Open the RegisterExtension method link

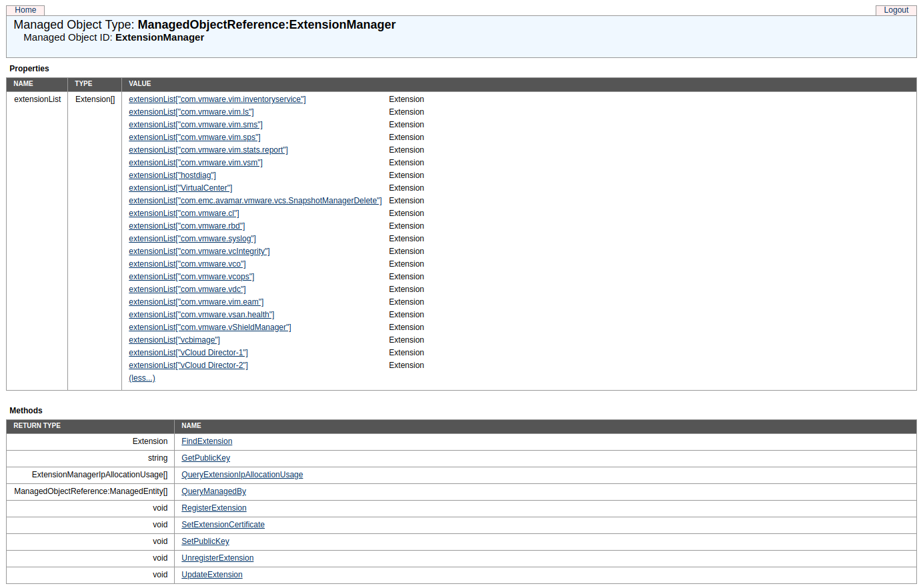pyautogui.click(x=213, y=508)
